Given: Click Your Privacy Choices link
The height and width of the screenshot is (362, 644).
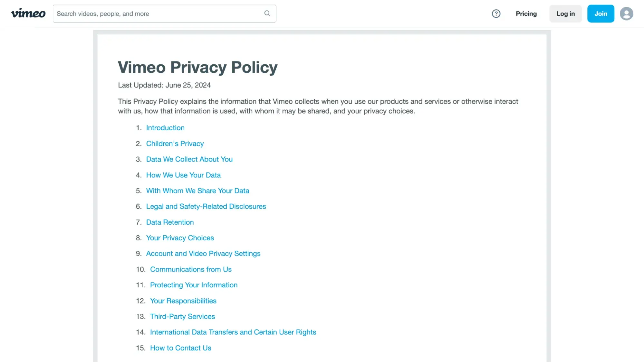Looking at the screenshot, I should click(x=180, y=237).
